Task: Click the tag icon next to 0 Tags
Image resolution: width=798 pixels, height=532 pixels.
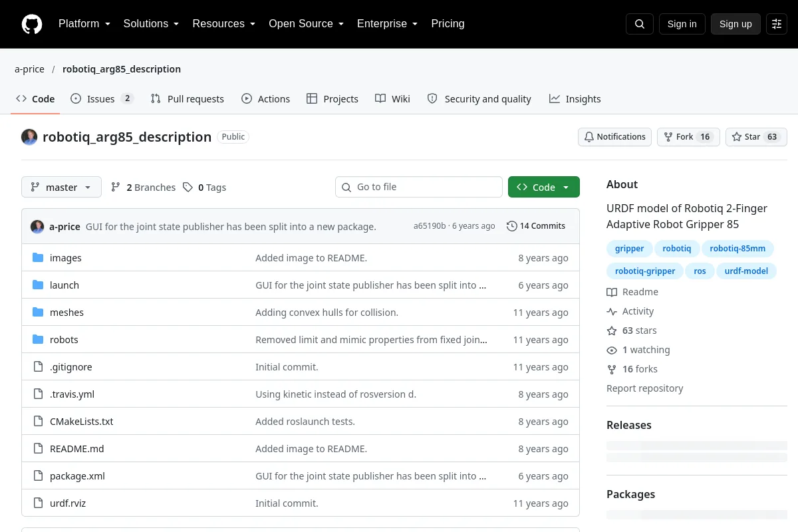Action: 188,188
